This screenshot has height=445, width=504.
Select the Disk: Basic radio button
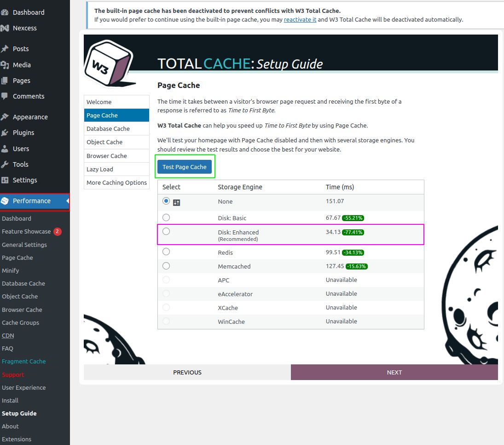tap(166, 217)
